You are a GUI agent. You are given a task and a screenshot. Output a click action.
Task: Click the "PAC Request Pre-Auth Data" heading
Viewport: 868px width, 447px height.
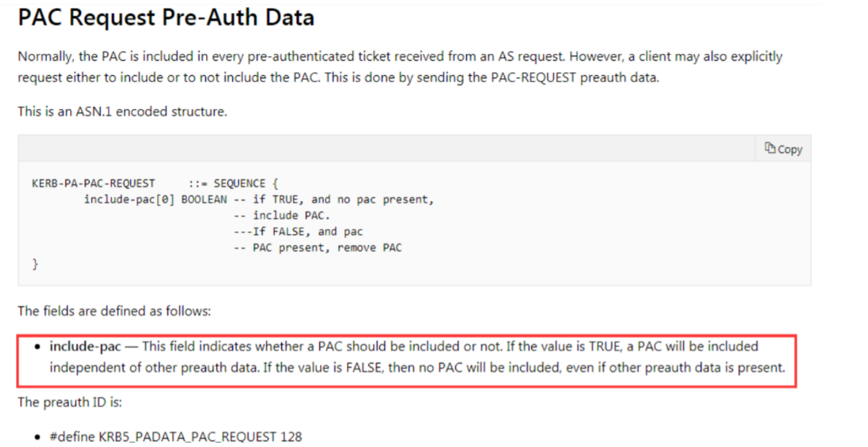tap(166, 18)
